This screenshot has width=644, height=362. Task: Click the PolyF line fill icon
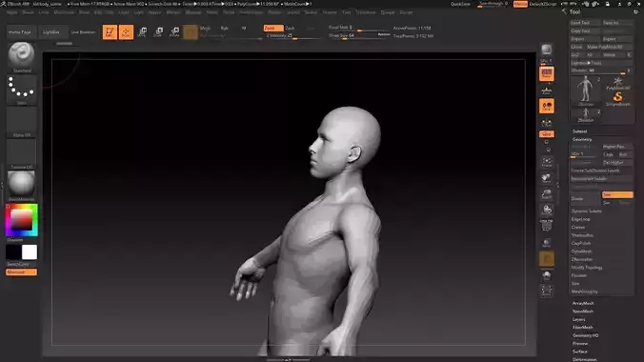click(x=546, y=225)
